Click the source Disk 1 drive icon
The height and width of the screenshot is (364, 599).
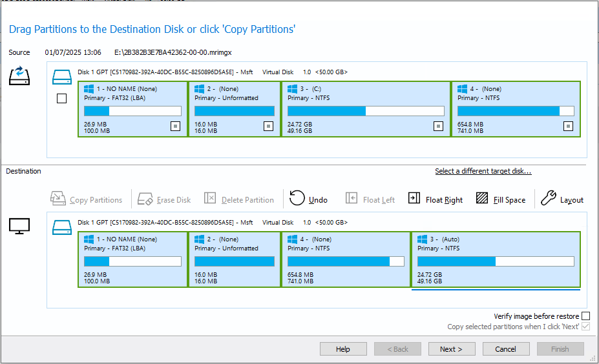62,77
